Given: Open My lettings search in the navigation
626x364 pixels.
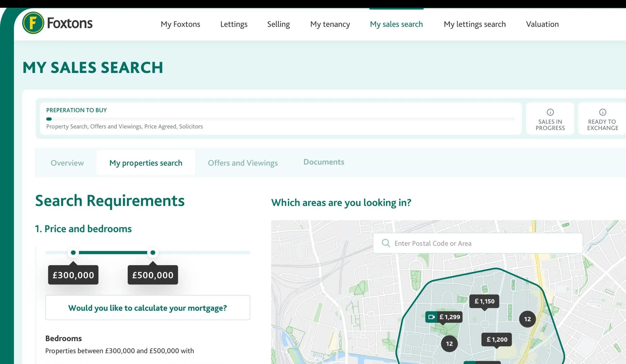Looking at the screenshot, I should pos(475,24).
